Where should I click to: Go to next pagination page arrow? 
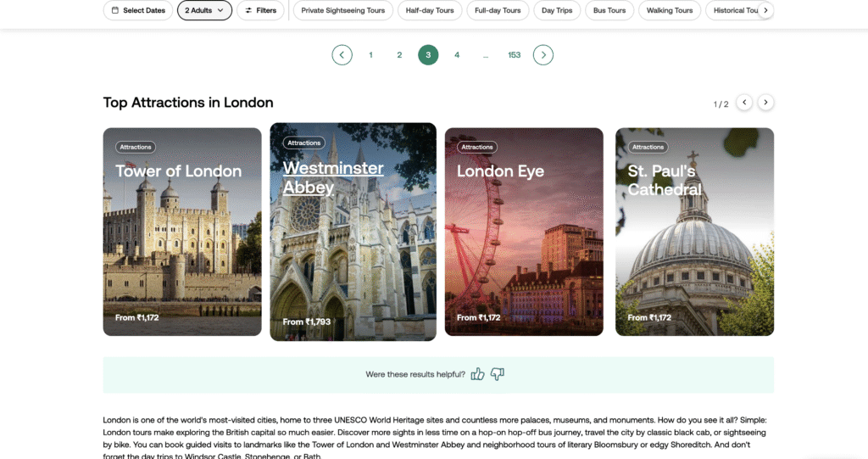[542, 55]
